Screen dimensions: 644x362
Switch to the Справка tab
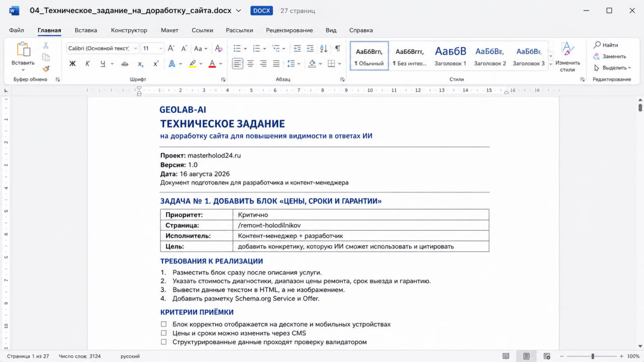point(361,30)
